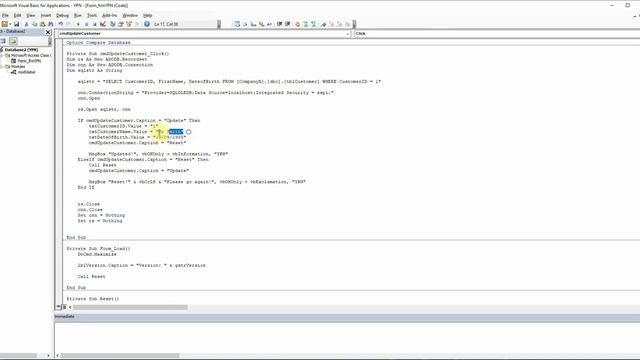Click the Copy toolbar icon
Viewport: 640px width, 360px height.
(34, 24)
